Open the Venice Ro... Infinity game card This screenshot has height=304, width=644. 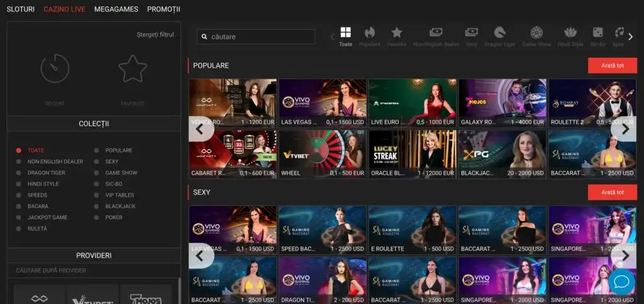pyautogui.click(x=233, y=103)
